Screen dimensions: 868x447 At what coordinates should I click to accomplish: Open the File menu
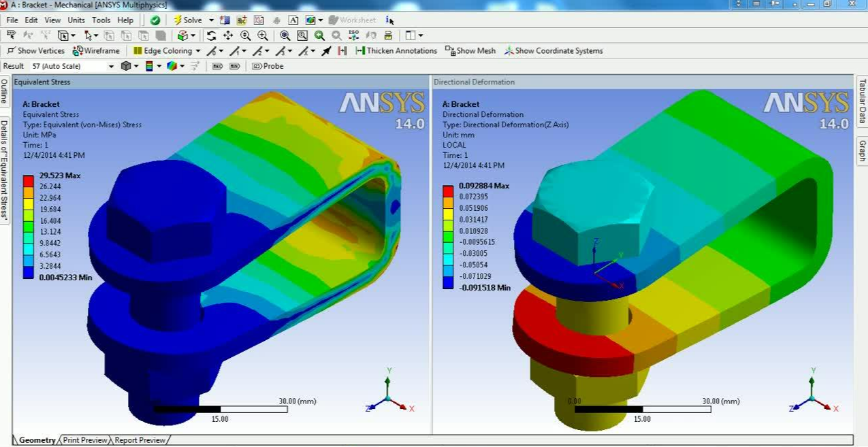(12, 20)
